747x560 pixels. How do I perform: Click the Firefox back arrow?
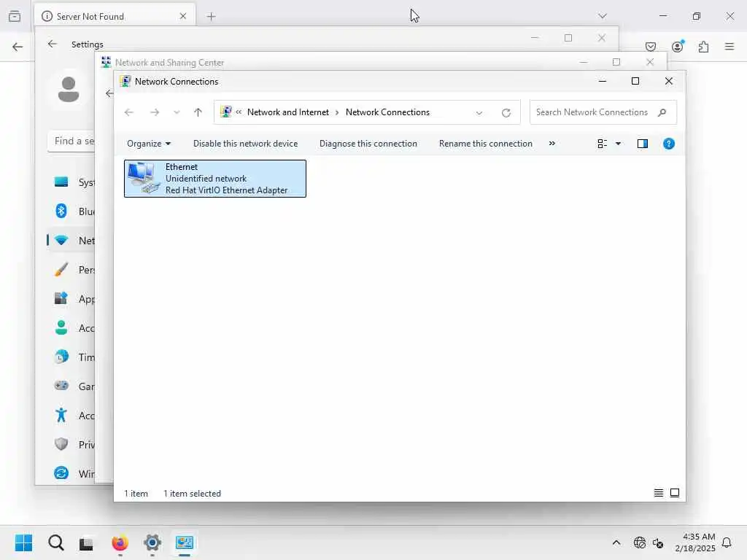(x=18, y=47)
